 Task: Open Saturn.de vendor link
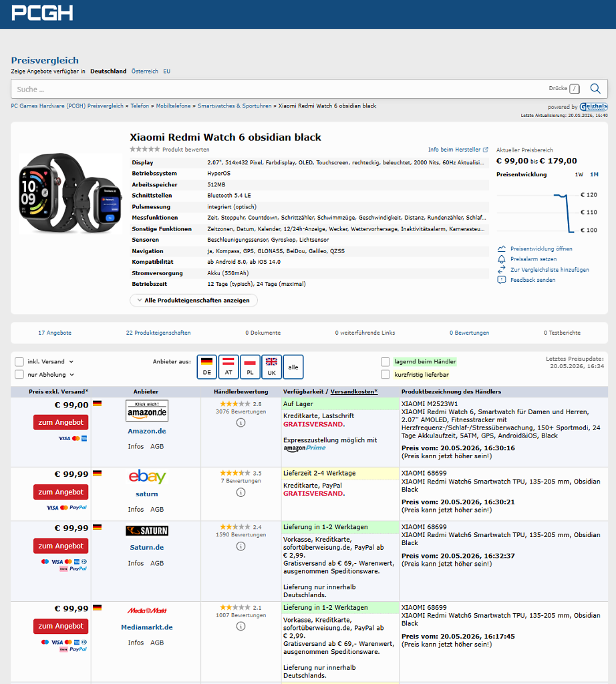(146, 548)
